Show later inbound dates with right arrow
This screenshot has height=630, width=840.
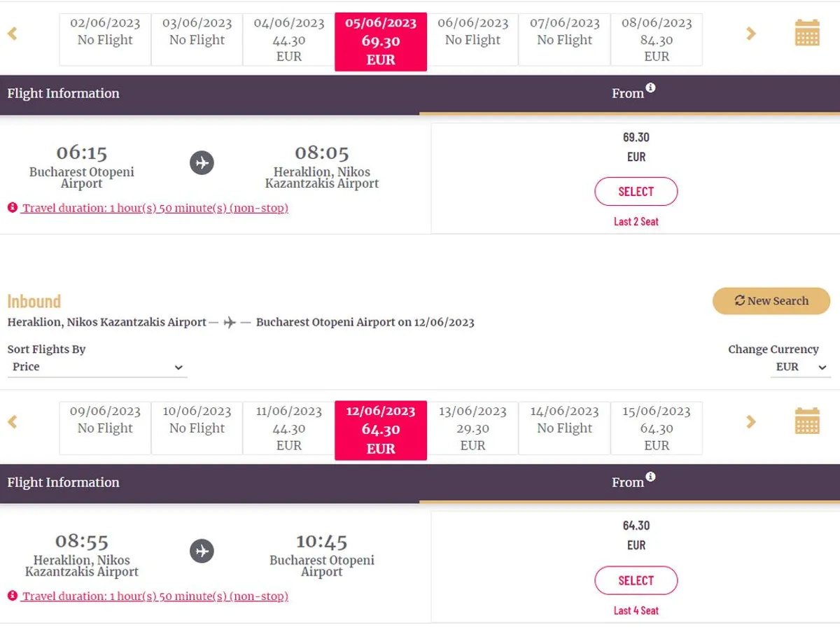pos(751,421)
